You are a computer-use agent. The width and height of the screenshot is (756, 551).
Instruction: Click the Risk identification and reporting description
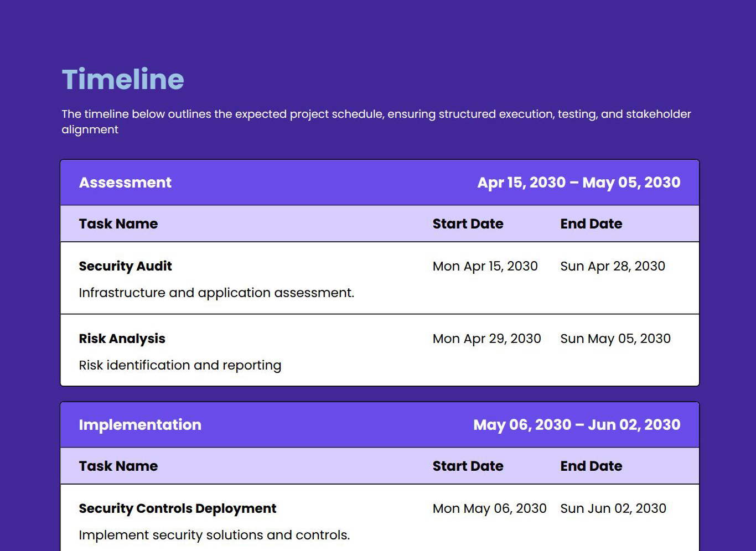180,365
